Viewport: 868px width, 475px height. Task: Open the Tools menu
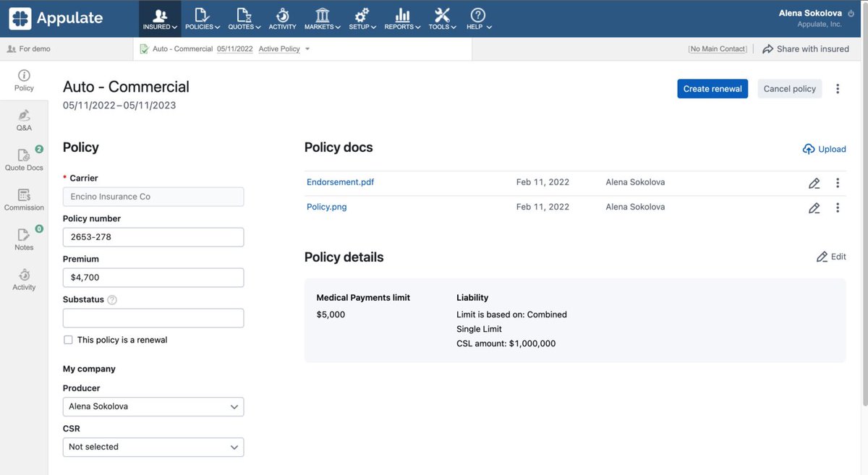[442, 19]
